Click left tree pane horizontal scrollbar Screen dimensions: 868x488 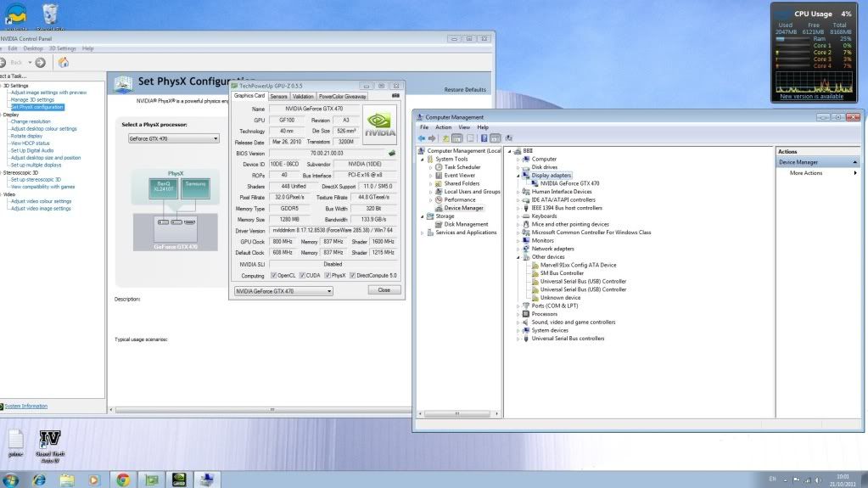point(457,413)
